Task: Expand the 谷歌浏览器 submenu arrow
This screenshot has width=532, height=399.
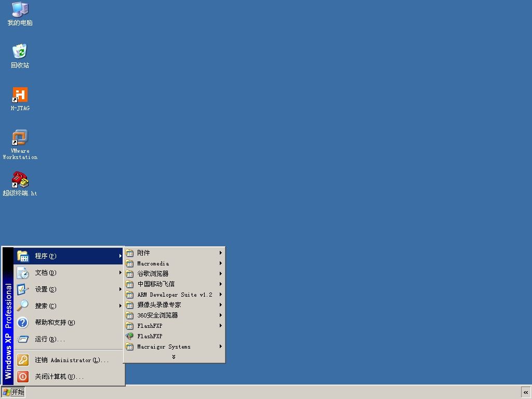Action: 220,273
